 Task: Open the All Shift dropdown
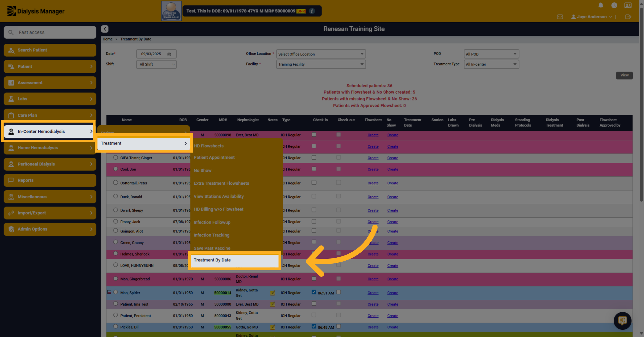tap(156, 64)
